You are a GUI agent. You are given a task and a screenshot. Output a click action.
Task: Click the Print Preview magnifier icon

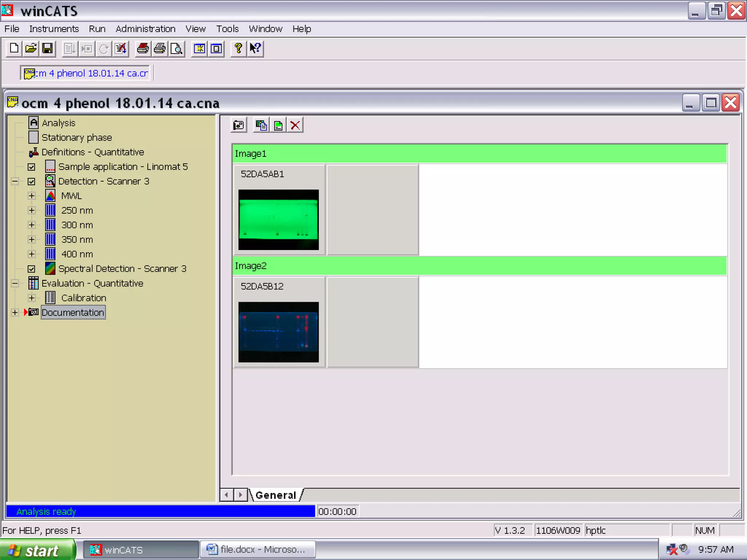point(177,48)
